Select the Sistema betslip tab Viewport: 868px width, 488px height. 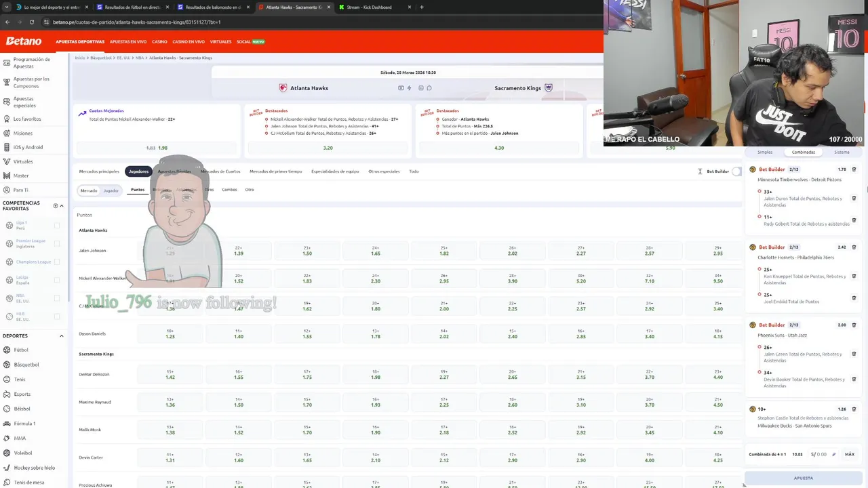tap(842, 152)
